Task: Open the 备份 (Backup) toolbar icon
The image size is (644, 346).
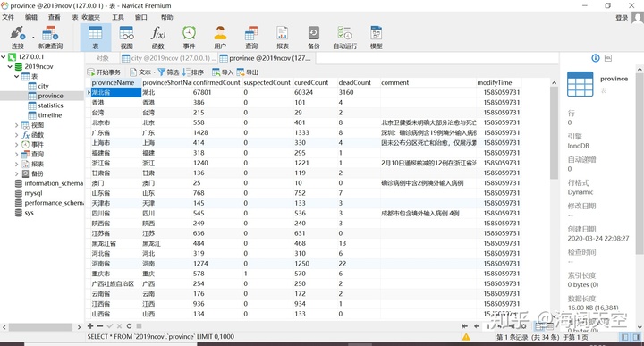Action: pyautogui.click(x=314, y=37)
